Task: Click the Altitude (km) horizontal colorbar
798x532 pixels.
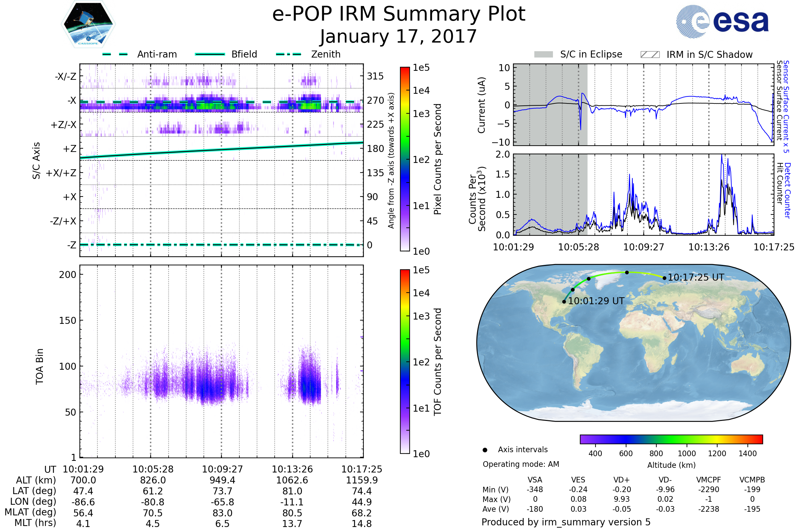Action: point(671,439)
